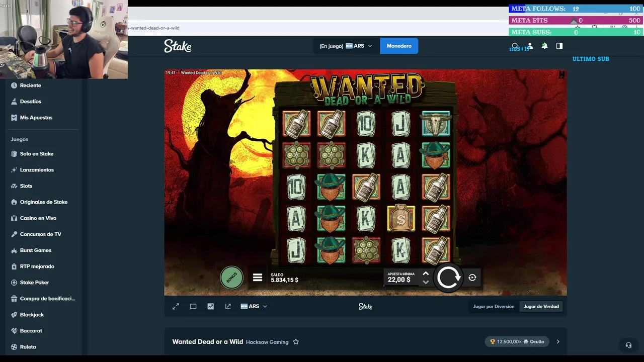Toggle the side panel icon in header

(559, 46)
